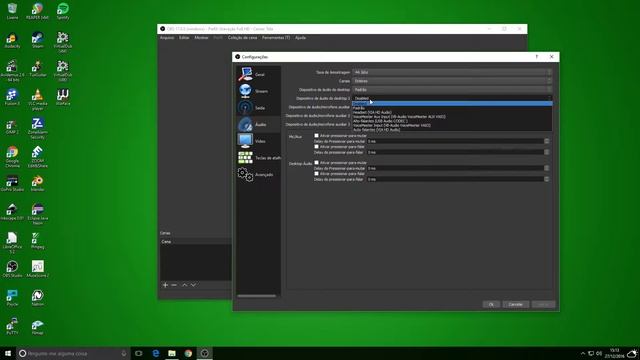The height and width of the screenshot is (360, 640).
Task: Adjust Mic/Aux push-to-mute delay stepper
Action: pyautogui.click(x=547, y=141)
